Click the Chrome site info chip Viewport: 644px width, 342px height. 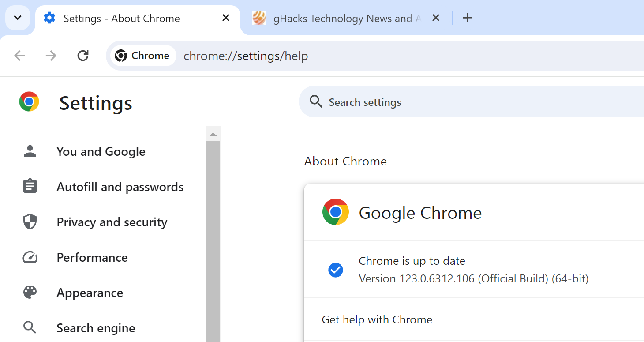142,56
